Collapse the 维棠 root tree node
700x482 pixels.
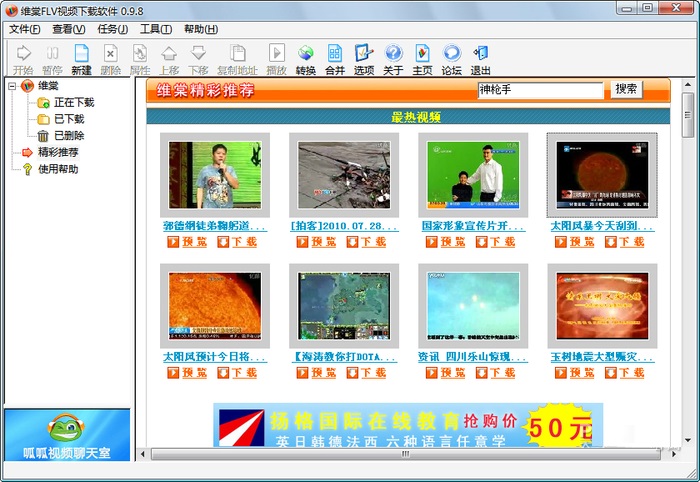pos(11,86)
